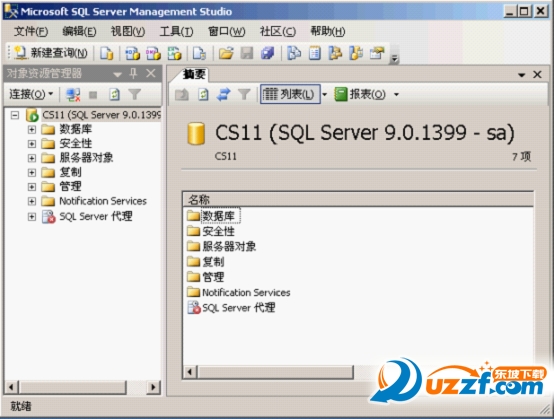Switch to the 摘要 tab
554x419 pixels.
[x=194, y=74]
